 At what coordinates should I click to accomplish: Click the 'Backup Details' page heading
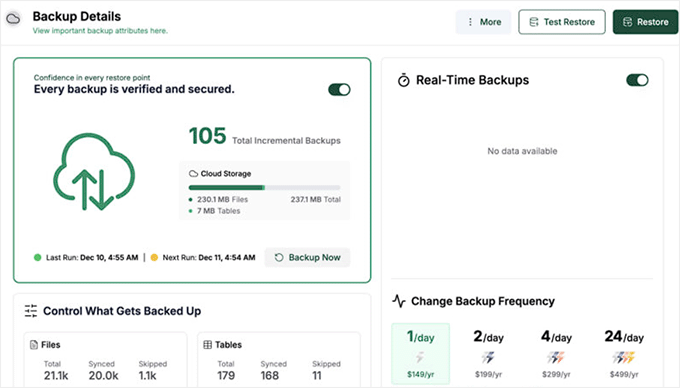[77, 16]
